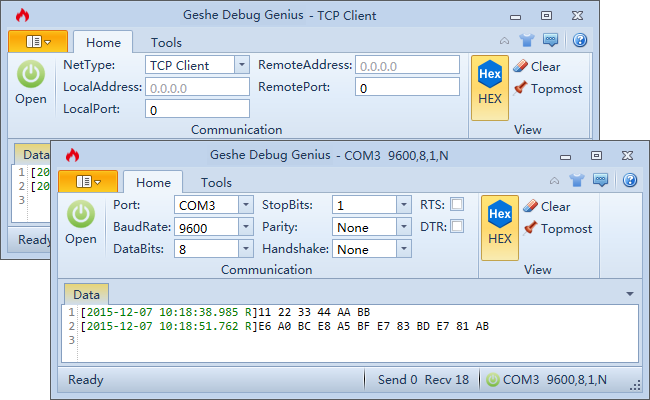650x400 pixels.
Task: Click the RemotePort input field
Action: [x=408, y=88]
